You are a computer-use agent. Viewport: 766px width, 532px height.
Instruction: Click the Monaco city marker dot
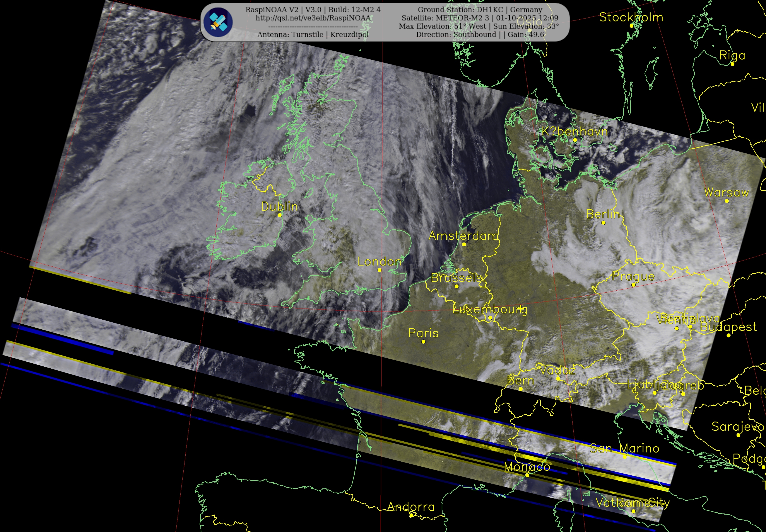coord(527,475)
